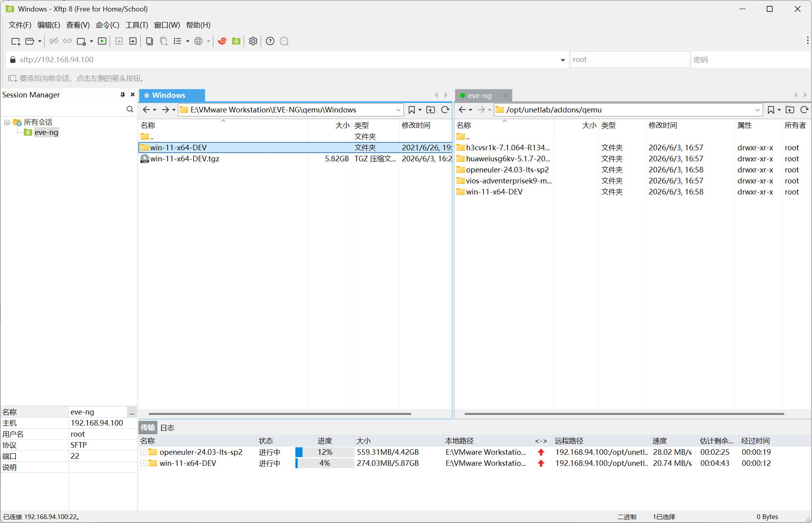
Task: Click the Session Manager search icon
Action: click(130, 109)
